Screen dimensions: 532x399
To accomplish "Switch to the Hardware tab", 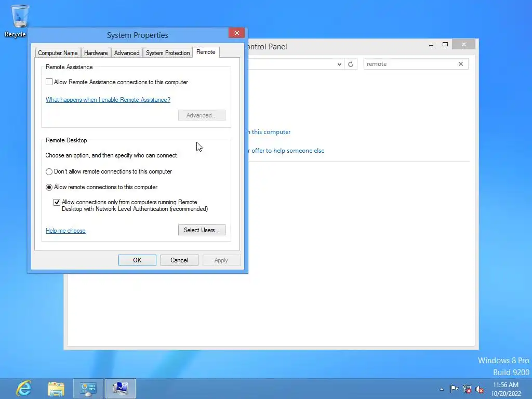I will [x=96, y=53].
